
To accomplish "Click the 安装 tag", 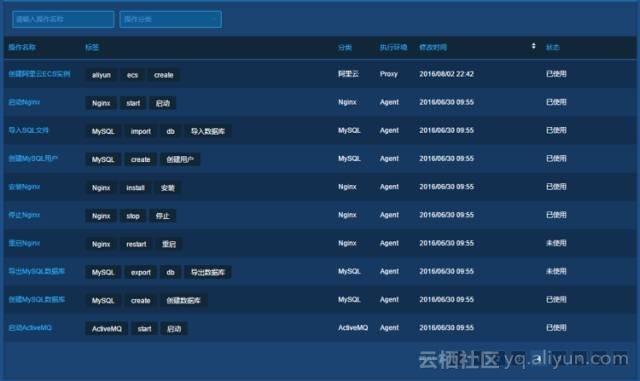I will (168, 188).
